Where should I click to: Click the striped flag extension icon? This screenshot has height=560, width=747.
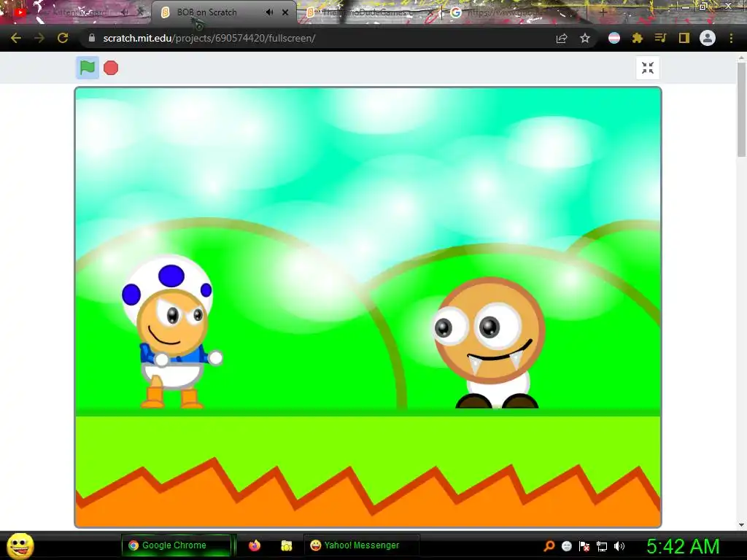pyautogui.click(x=614, y=38)
